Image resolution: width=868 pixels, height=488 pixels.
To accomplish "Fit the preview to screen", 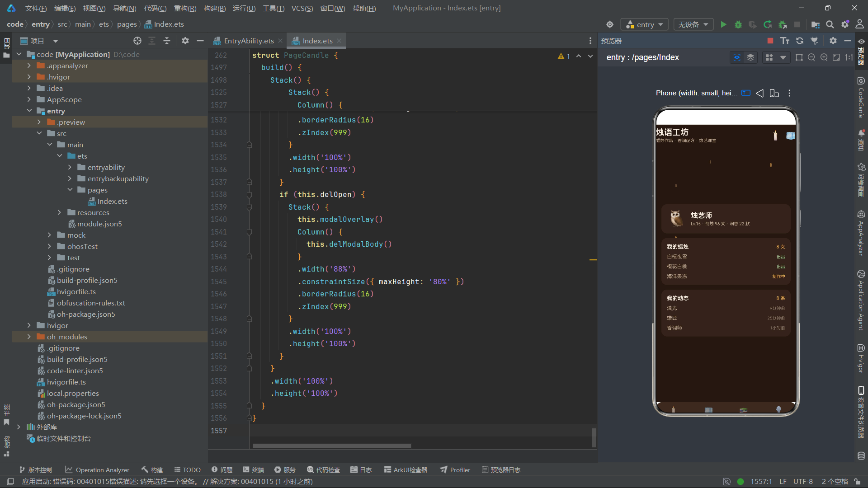I will point(836,57).
